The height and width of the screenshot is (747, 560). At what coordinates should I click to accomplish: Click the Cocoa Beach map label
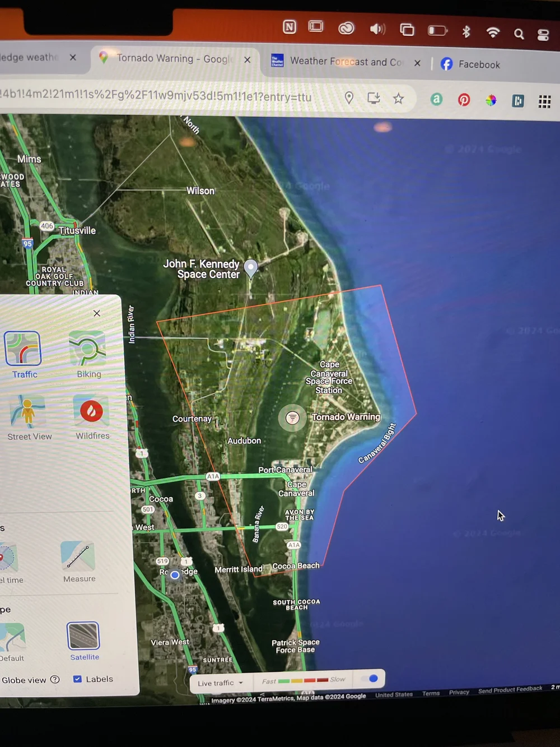click(296, 565)
